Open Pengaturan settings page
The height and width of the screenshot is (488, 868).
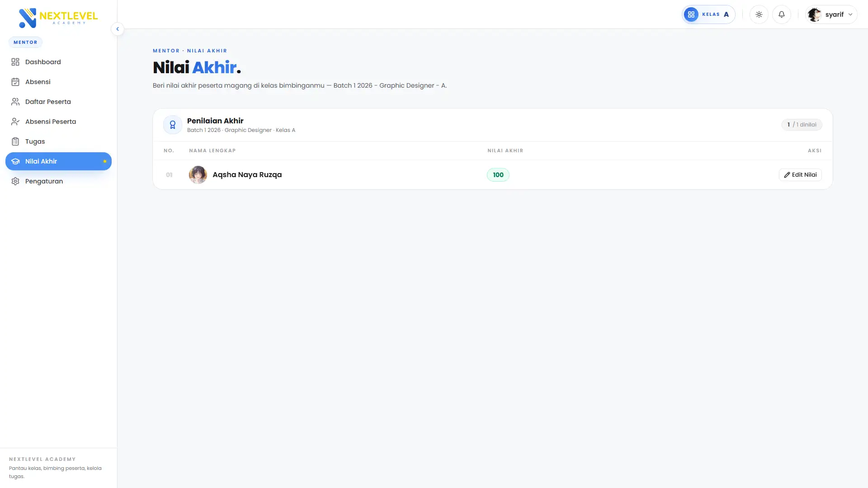[x=58, y=181]
